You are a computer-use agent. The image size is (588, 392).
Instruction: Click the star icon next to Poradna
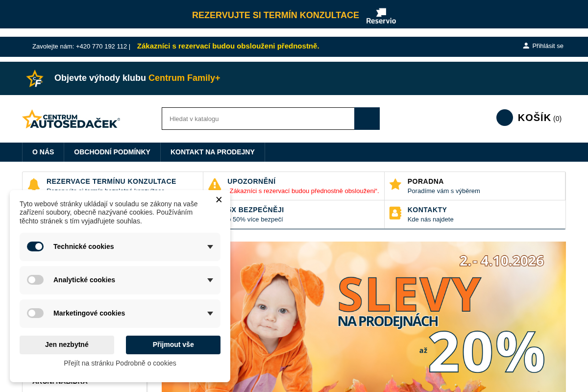(395, 184)
